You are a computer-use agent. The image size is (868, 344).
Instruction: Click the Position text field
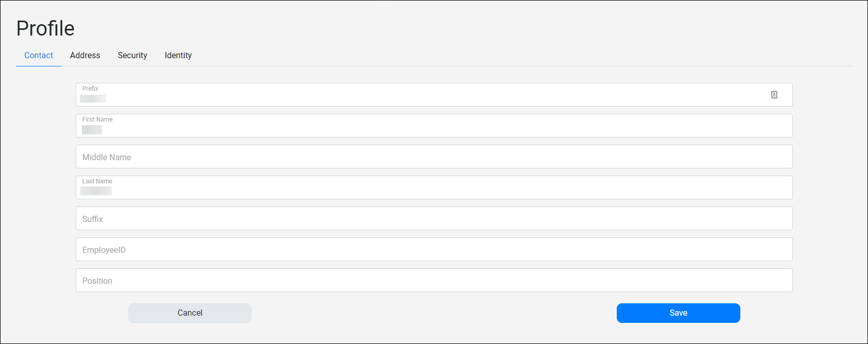click(x=434, y=280)
